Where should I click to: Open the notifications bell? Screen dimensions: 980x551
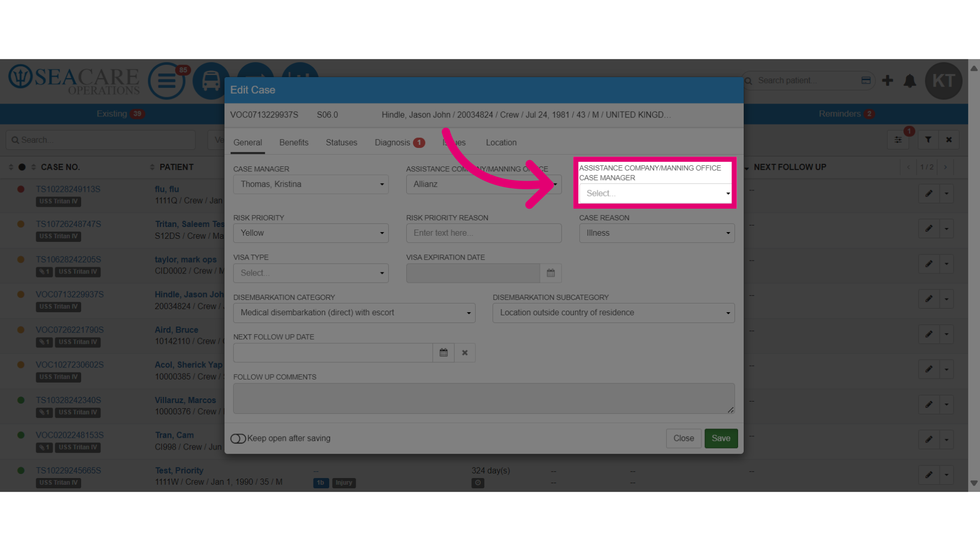point(910,81)
